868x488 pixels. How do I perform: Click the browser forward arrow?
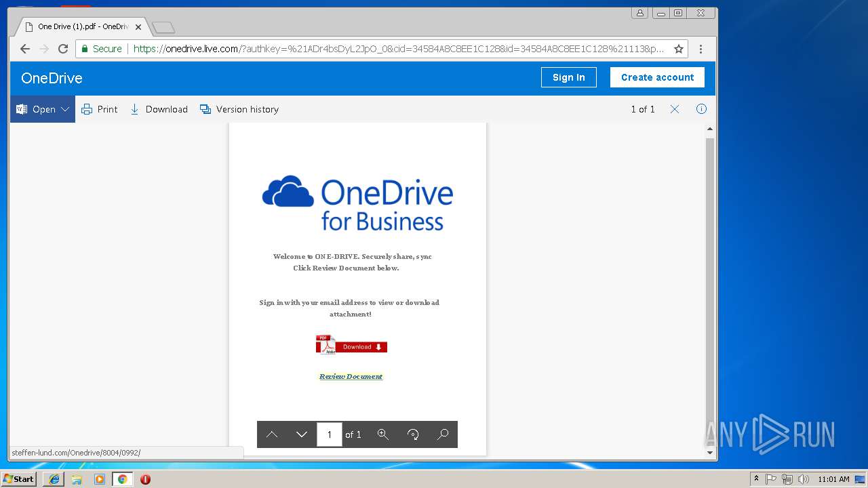44,49
